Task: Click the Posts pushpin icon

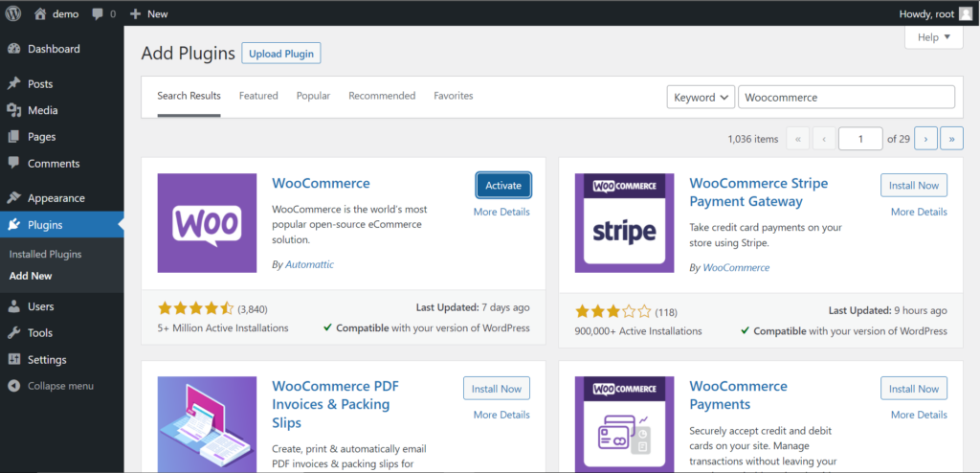Action: pos(13,84)
